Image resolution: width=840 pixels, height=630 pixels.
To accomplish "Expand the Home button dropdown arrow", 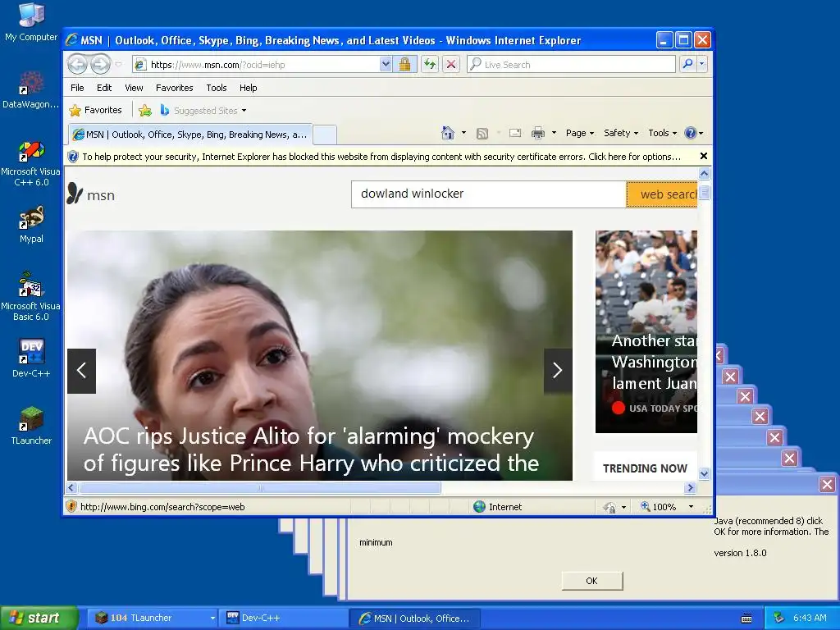I will (464, 133).
